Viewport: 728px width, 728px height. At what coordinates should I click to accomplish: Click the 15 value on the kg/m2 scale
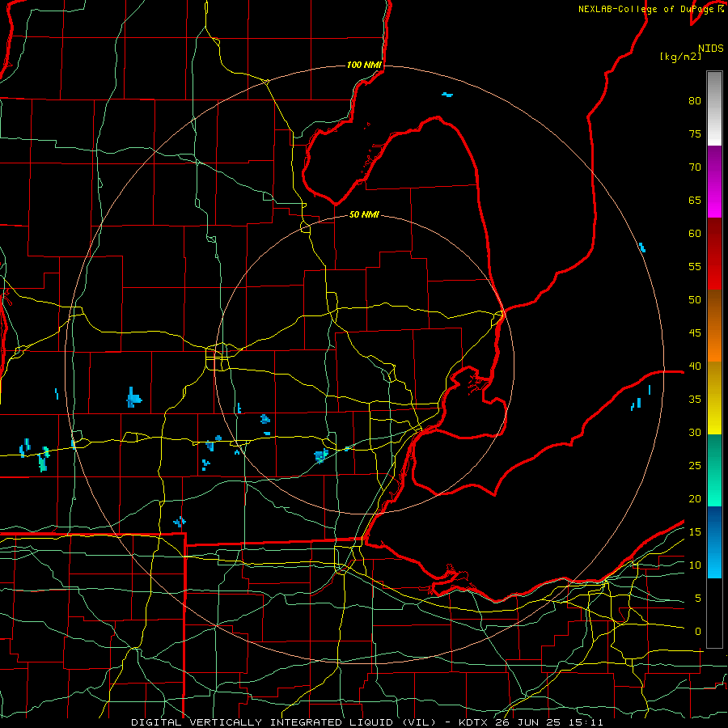point(695,532)
